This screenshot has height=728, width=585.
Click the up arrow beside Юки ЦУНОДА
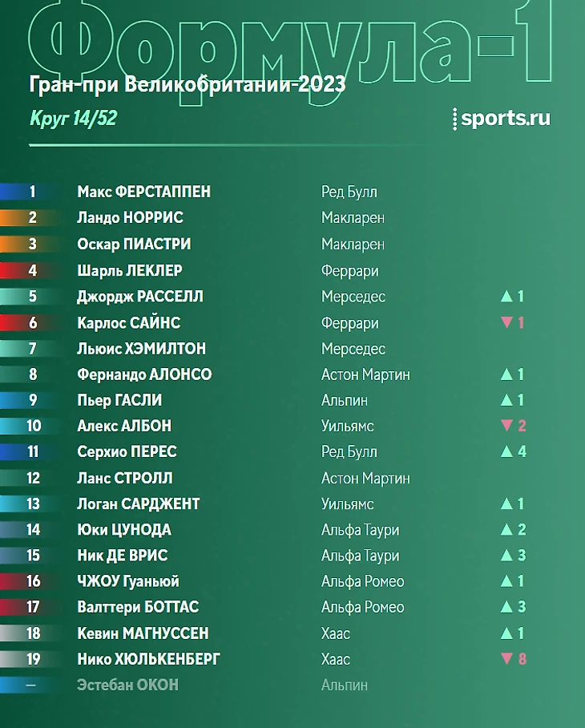(x=506, y=529)
